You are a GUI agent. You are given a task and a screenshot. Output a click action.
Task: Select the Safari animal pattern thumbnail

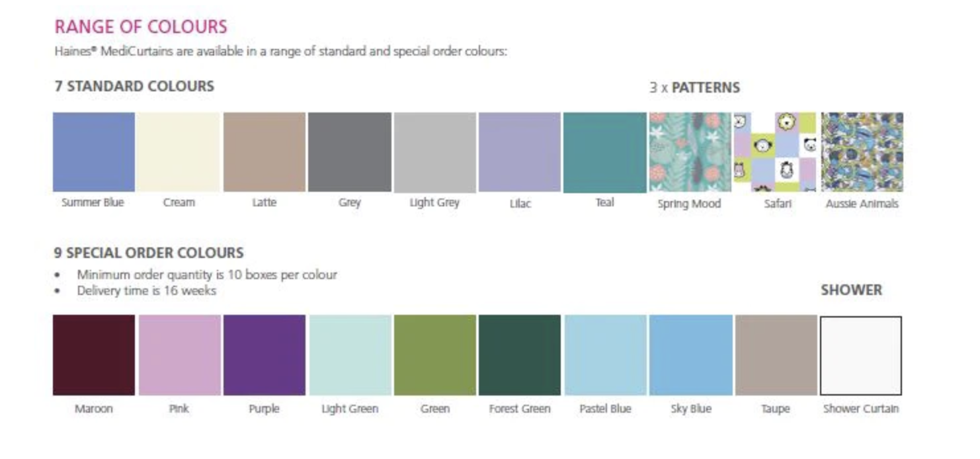coord(776,152)
